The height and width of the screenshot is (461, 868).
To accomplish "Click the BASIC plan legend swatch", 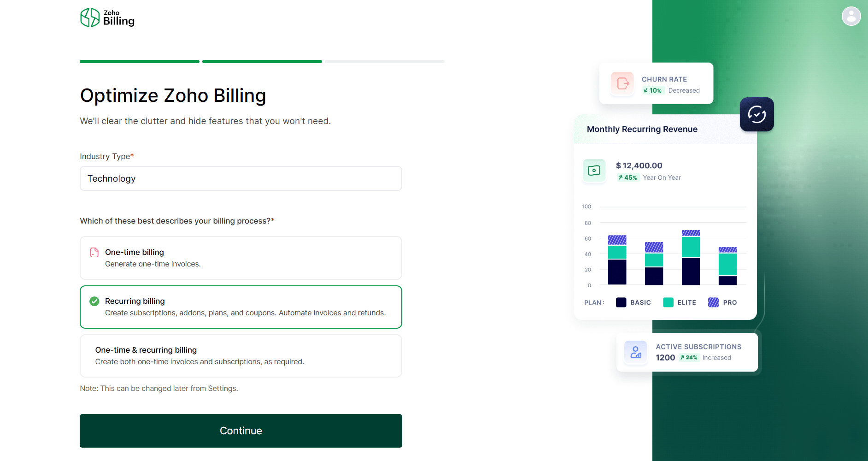I will [621, 302].
